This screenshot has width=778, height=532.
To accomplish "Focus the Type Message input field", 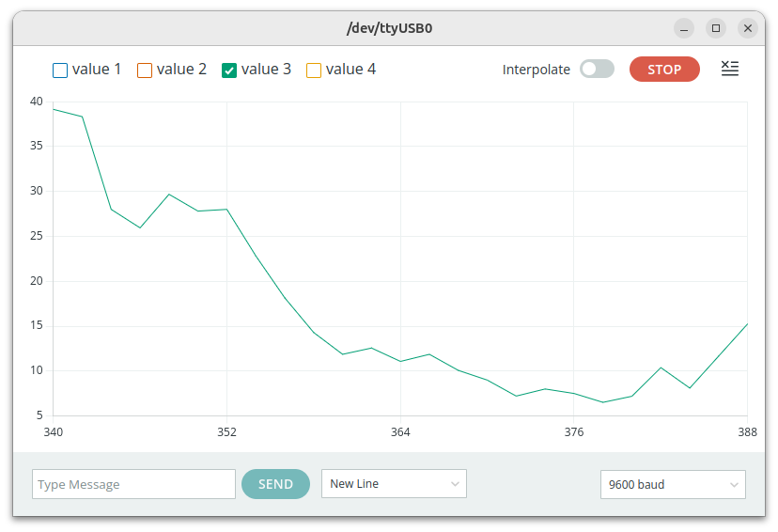I will click(x=133, y=484).
